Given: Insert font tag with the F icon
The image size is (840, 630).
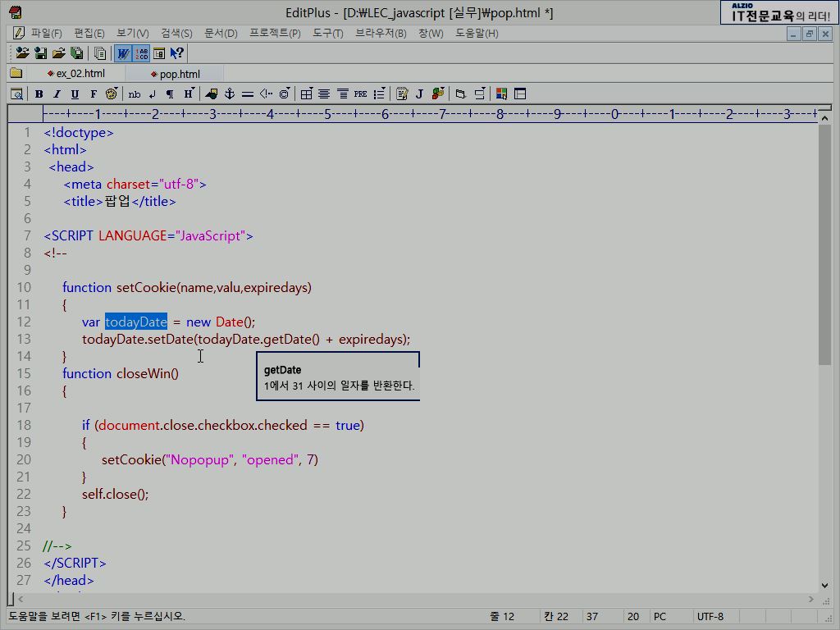Looking at the screenshot, I should (94, 94).
